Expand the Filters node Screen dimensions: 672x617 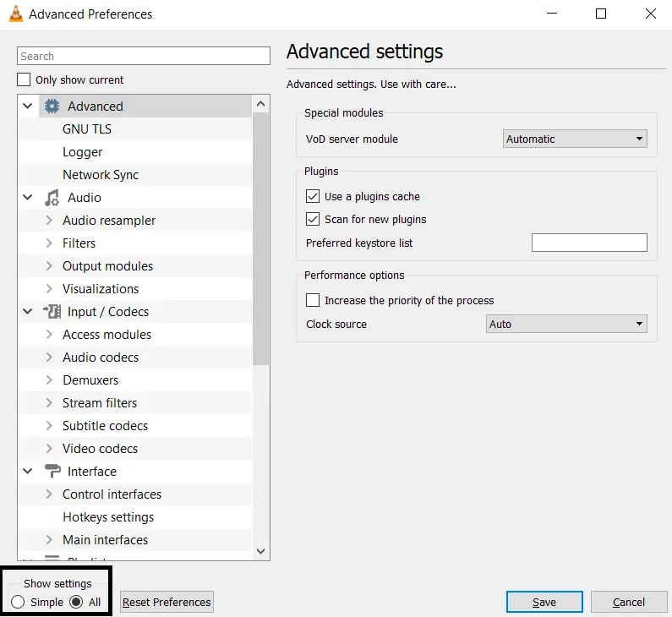(x=49, y=243)
